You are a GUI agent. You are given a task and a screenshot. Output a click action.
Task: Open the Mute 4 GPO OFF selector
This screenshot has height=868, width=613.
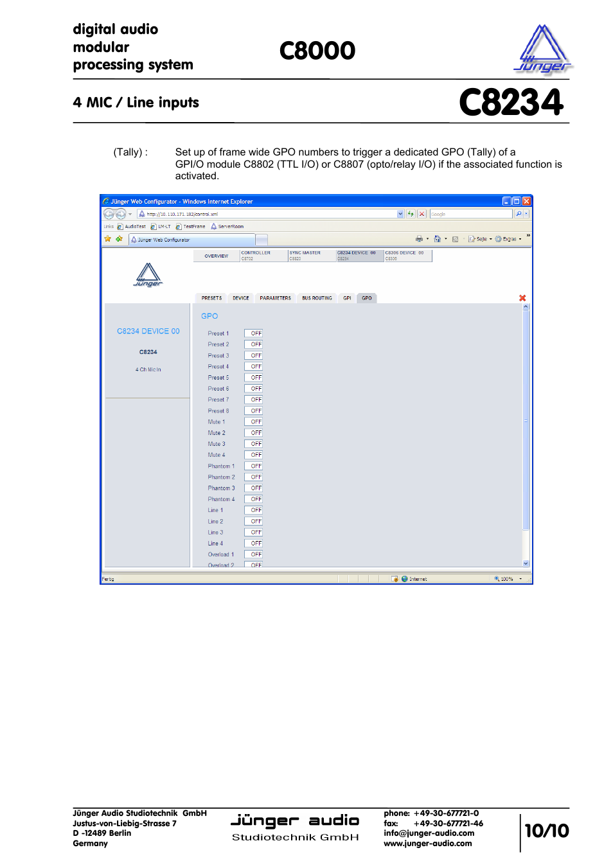click(253, 455)
